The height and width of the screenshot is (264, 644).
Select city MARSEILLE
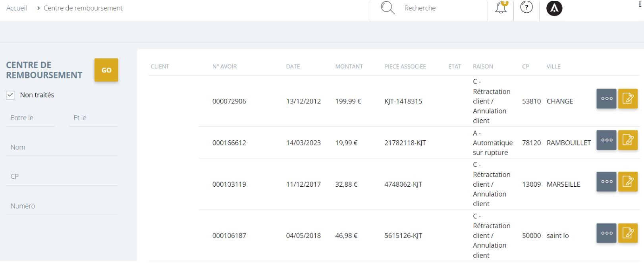[x=563, y=185]
